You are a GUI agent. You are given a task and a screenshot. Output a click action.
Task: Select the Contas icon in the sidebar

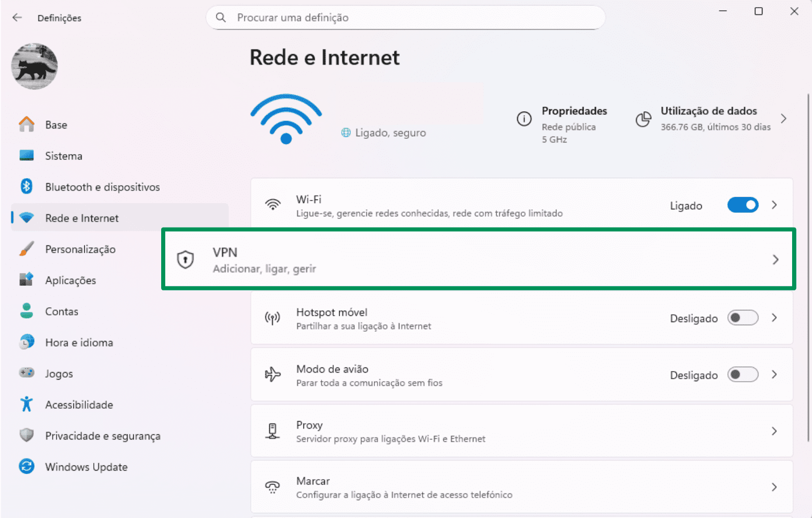pyautogui.click(x=26, y=311)
